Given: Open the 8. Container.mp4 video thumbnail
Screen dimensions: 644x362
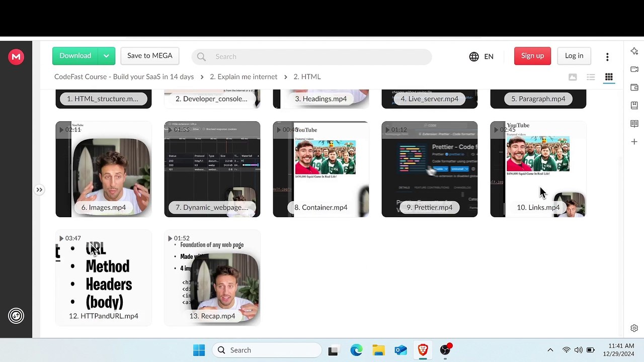Looking at the screenshot, I should (321, 169).
